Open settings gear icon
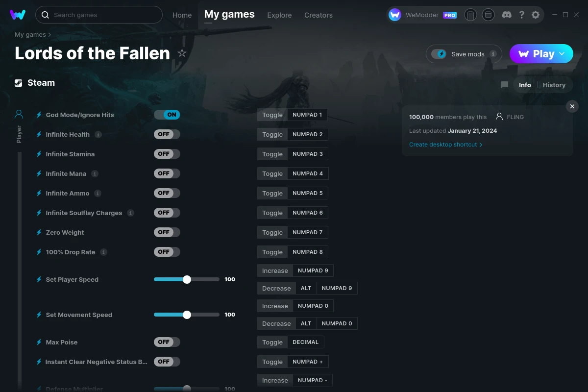The image size is (588, 392). click(x=536, y=15)
